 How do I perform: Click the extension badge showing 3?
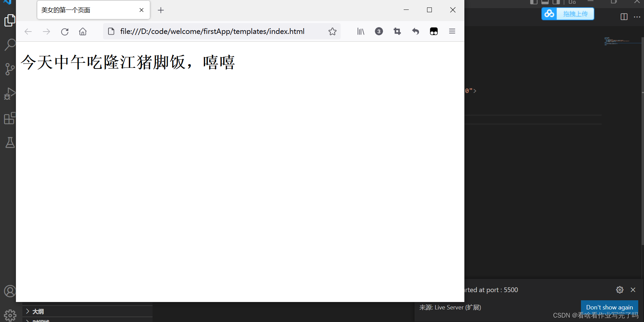pos(379,31)
